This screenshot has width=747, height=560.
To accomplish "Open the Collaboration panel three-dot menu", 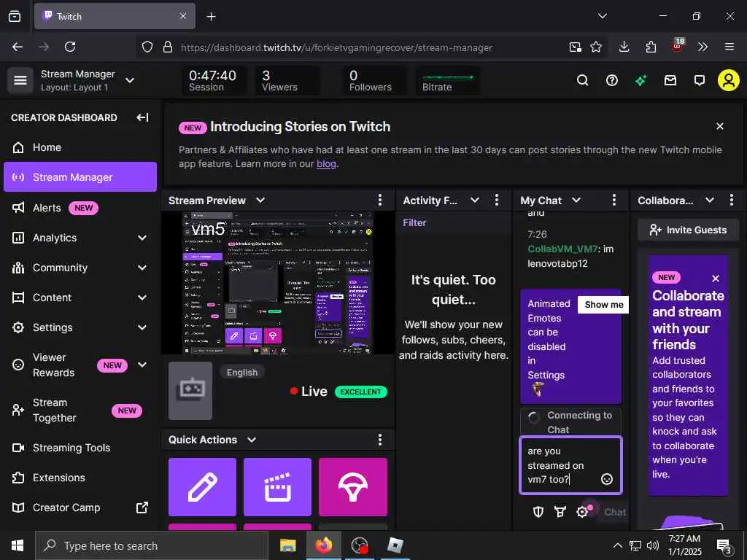I will 732,200.
